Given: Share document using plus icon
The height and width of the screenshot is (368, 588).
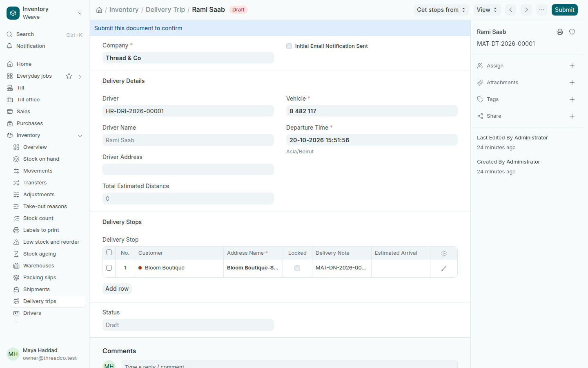Looking at the screenshot, I should click(x=572, y=116).
